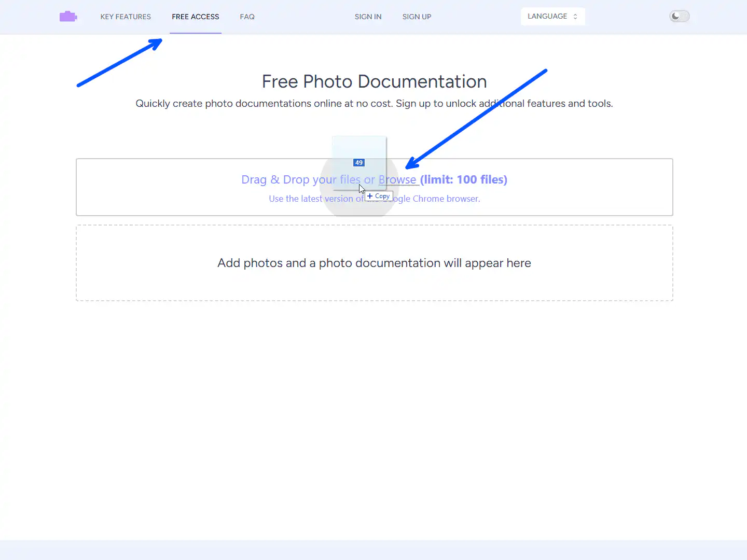Click the chevron inside the LANGUAGE selector
The width and height of the screenshot is (747, 560).
(576, 16)
